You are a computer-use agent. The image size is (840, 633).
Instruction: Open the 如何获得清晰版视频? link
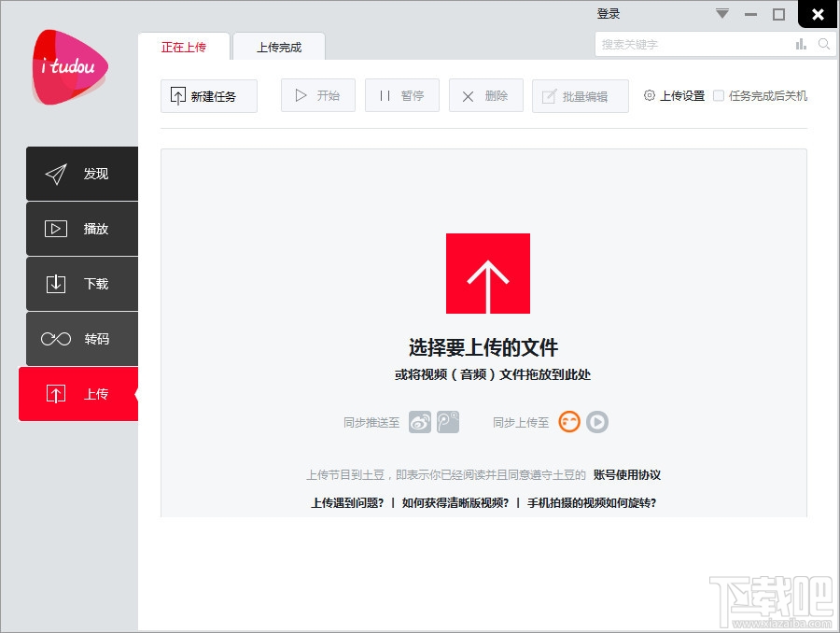click(455, 502)
